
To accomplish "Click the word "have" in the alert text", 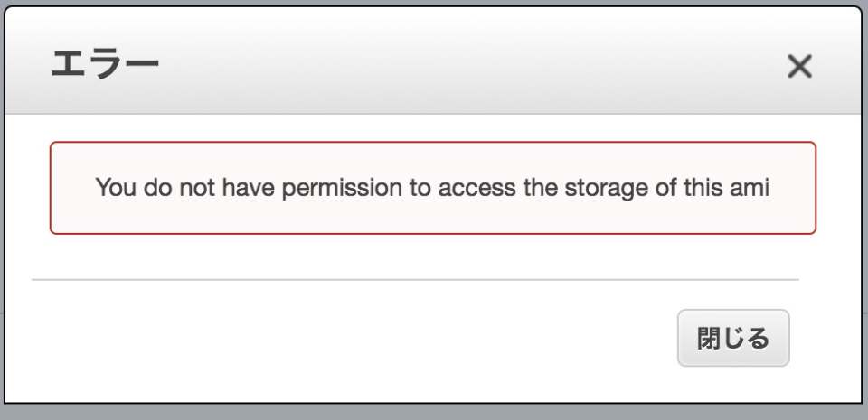I will tap(240, 189).
